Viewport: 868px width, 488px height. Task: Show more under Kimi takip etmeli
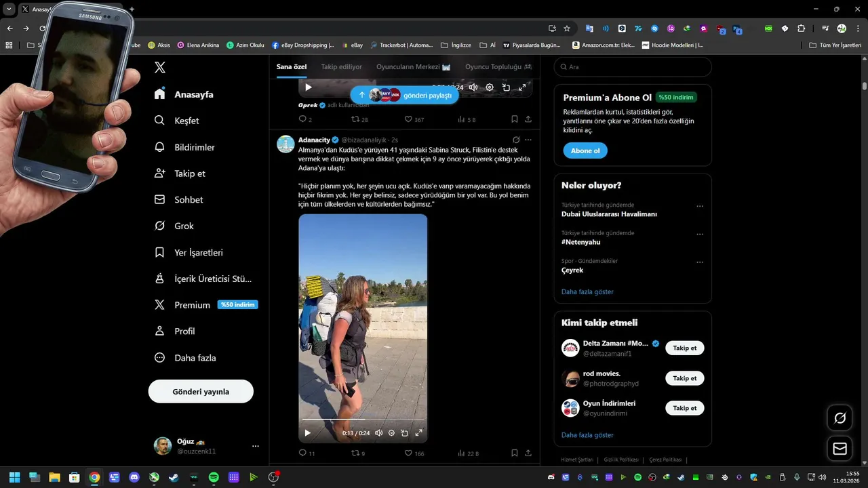587,435
